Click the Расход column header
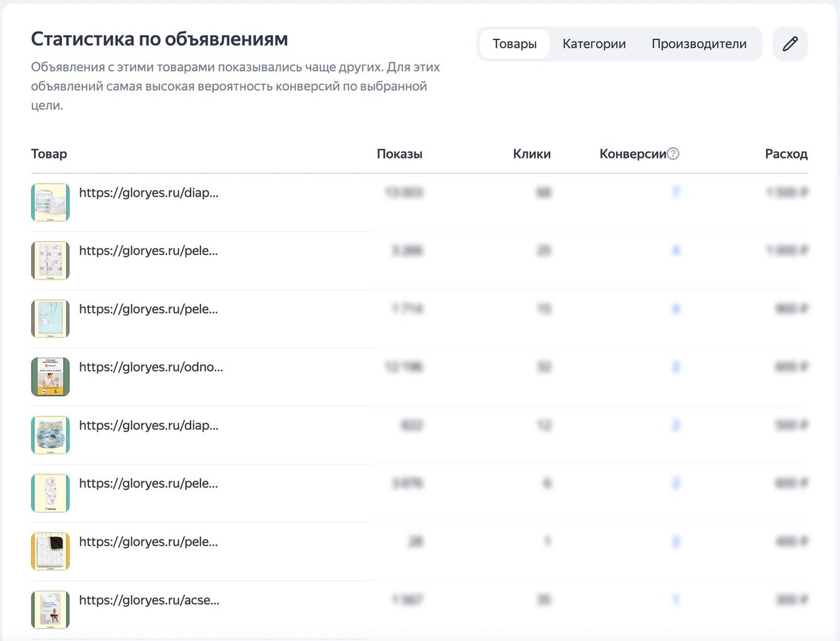Viewport: 840px width, 641px height. coord(786,154)
